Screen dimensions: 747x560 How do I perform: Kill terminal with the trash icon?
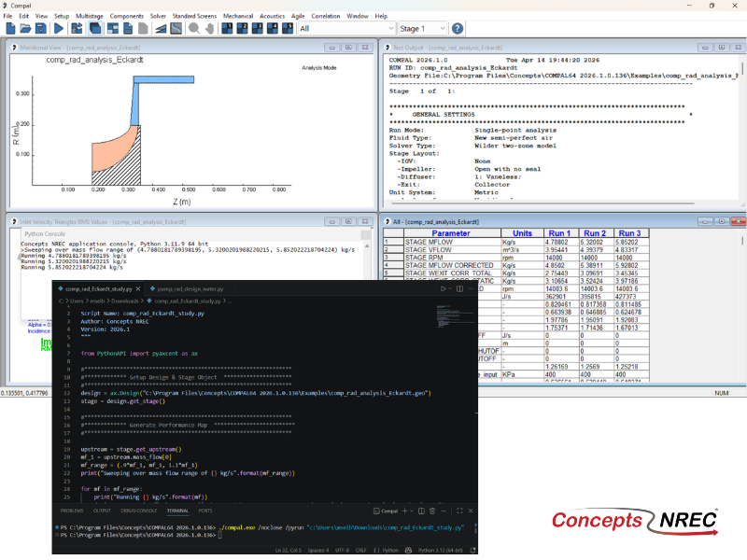pos(432,511)
